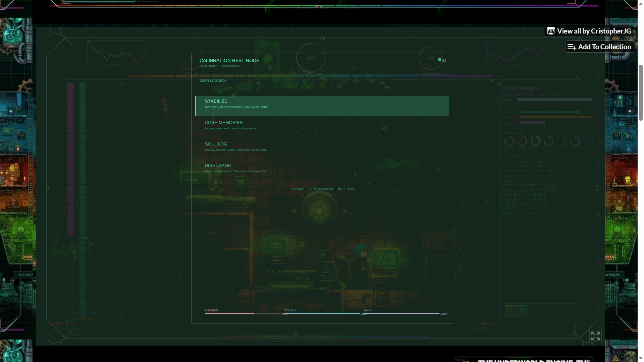Click the Runic orange bar in character panel
Screen dimensions: 644x362
tap(556, 117)
